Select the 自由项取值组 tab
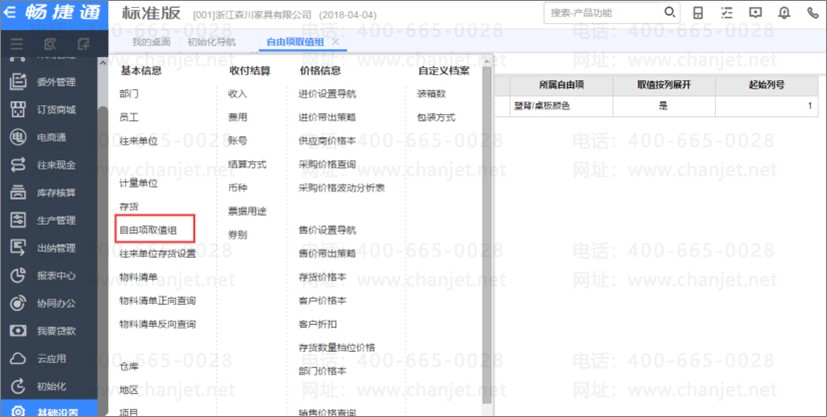Viewport: 827px width, 417px height. point(295,42)
